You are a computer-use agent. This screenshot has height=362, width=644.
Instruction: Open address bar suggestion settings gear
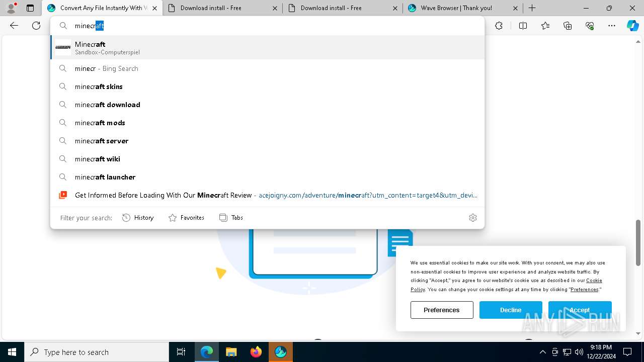tap(473, 218)
